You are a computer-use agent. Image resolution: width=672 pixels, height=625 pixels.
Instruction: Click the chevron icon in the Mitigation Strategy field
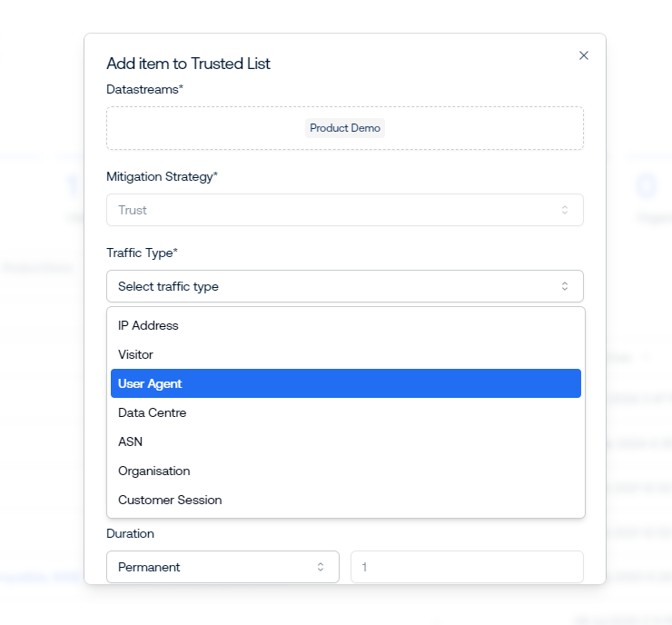coord(564,210)
